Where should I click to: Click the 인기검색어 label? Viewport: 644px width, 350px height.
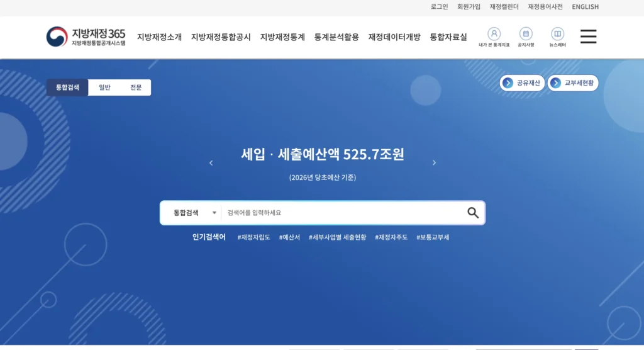[x=209, y=237]
